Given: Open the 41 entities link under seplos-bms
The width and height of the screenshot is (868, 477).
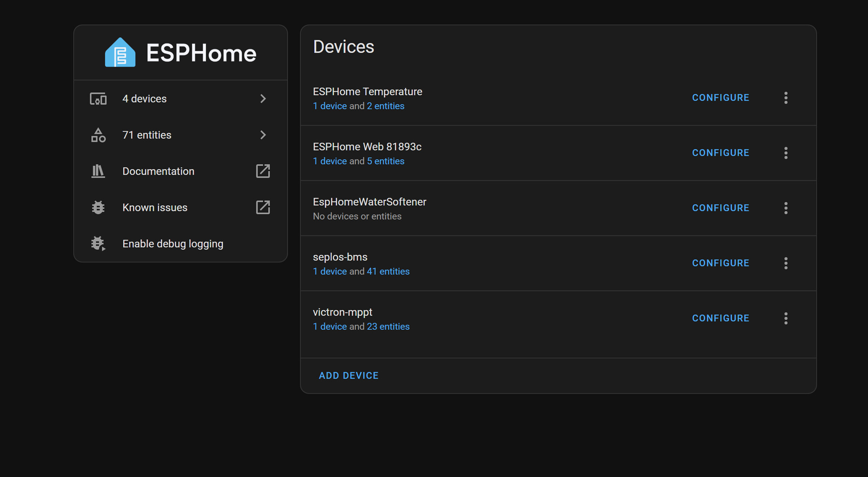Looking at the screenshot, I should point(388,271).
